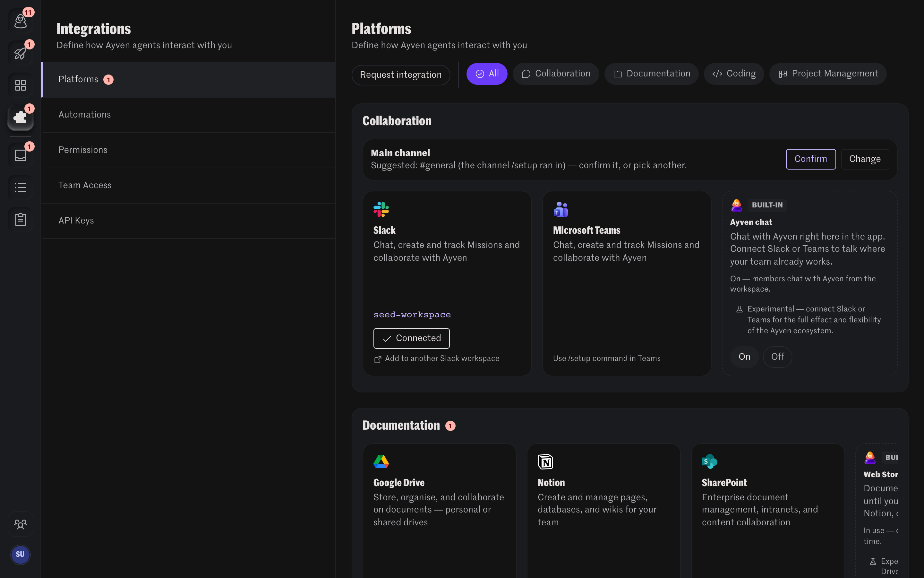This screenshot has width=924, height=578.
Task: Turn Ayven chat Off
Action: 777,357
